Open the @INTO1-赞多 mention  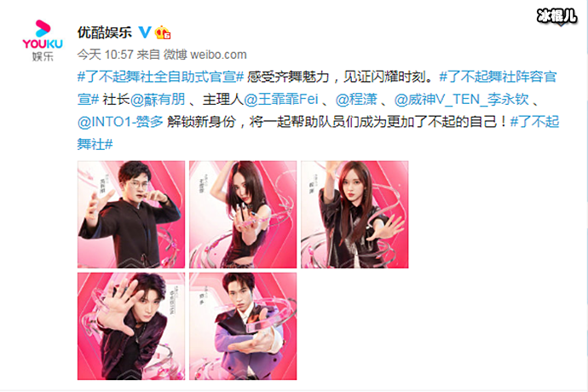pos(120,122)
